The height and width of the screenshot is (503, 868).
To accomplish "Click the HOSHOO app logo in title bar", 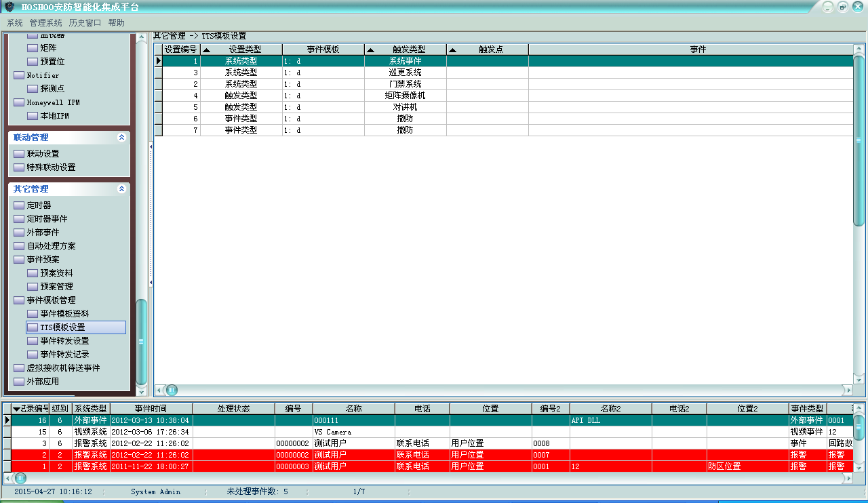I will 9,7.
